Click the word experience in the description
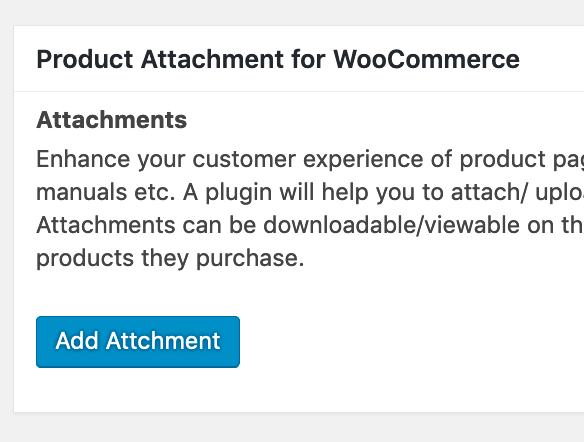 [x=363, y=161]
